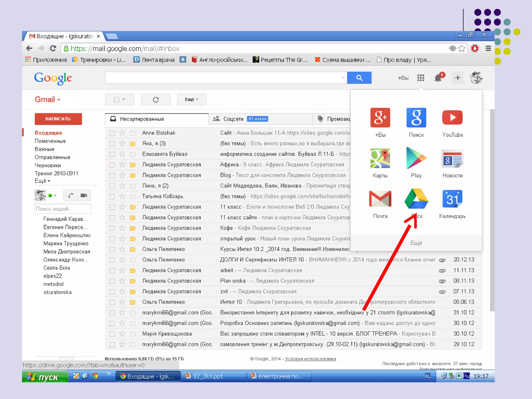Click the НАПИСАТЬ compose button
Screen dimensions: 532x399
[58, 119]
